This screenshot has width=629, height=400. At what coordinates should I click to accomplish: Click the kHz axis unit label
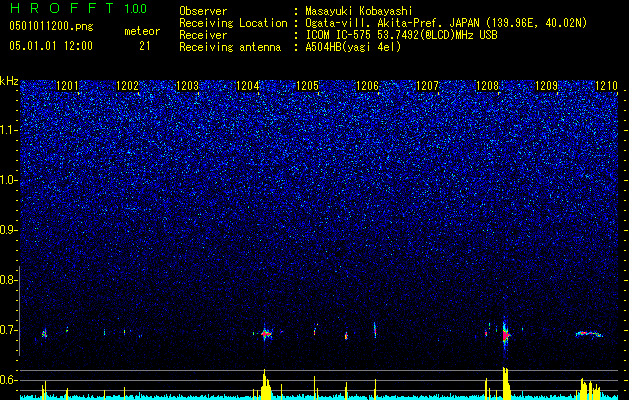tap(9, 81)
